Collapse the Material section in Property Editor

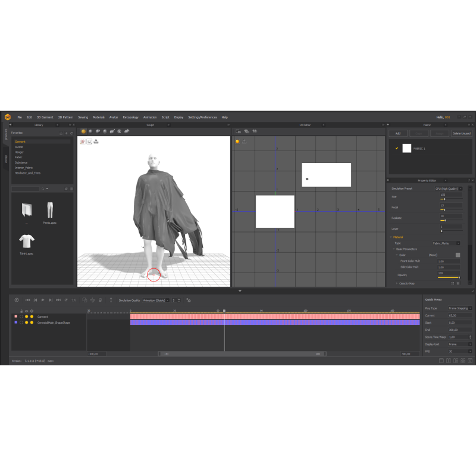coord(391,237)
